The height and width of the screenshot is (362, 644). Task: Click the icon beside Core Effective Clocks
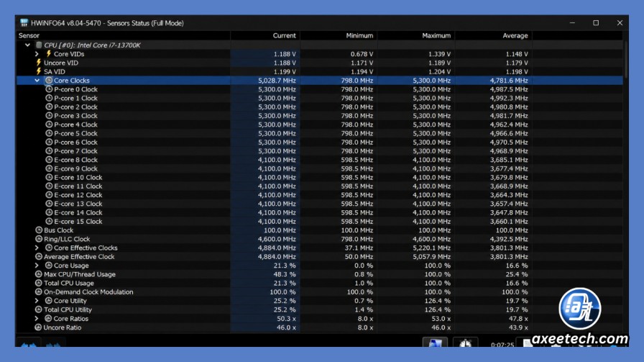pos(49,248)
